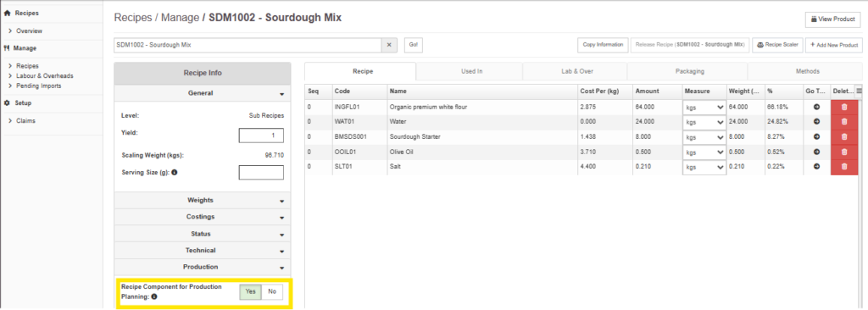Sort by Code column header
Viewport: 868px width, 310px height.
(x=359, y=91)
